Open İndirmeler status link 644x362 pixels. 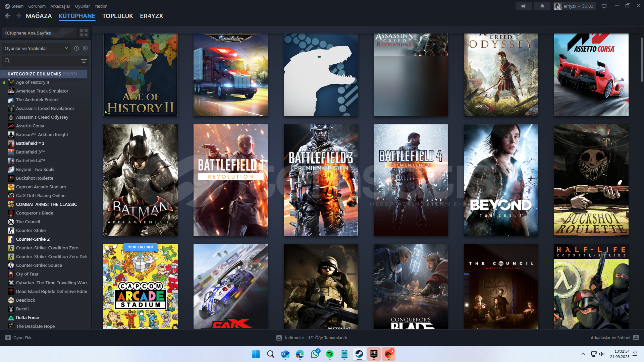[x=316, y=338]
